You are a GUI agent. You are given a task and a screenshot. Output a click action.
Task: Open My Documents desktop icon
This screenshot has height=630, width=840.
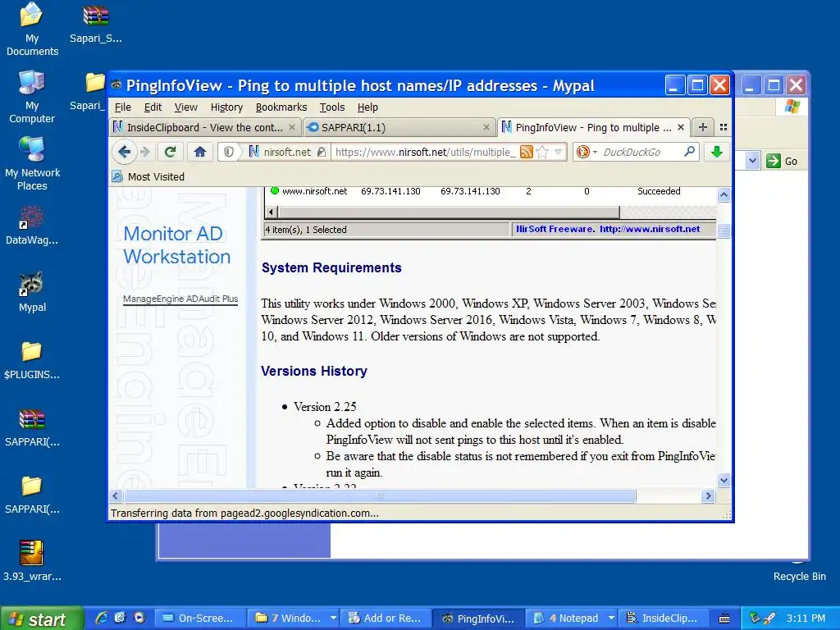[x=32, y=29]
